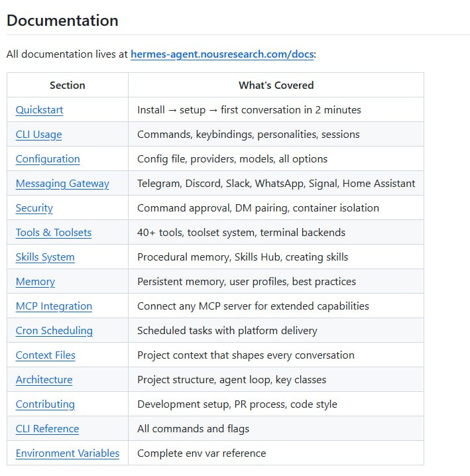This screenshot has height=476, width=470.
Task: Click the CLI Reference link
Action: pos(47,429)
